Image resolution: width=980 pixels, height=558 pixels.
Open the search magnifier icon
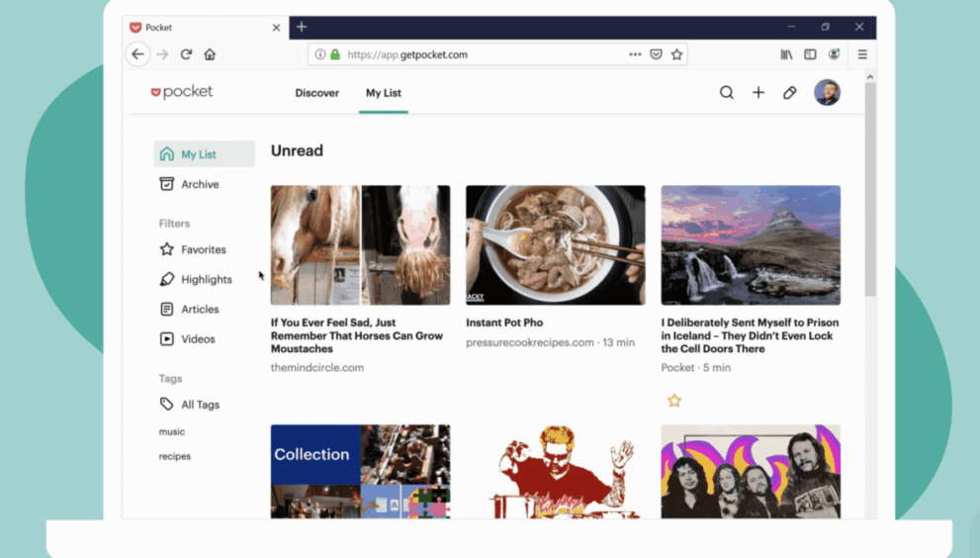pos(726,93)
